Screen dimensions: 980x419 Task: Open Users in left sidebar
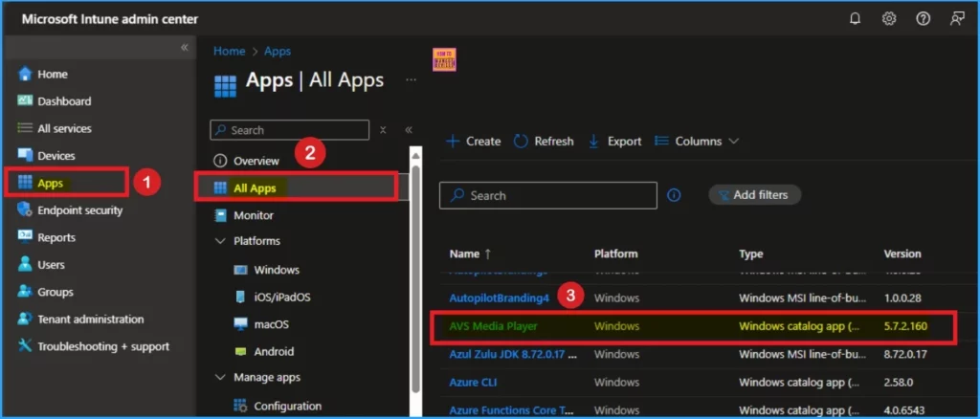pos(51,265)
